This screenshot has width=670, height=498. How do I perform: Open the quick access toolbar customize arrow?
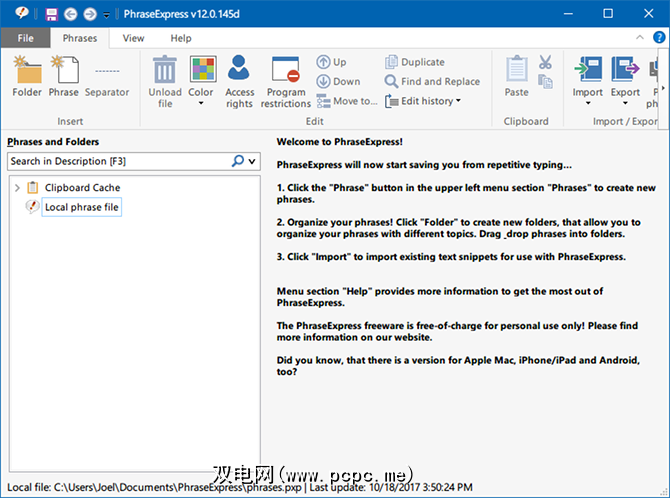[x=106, y=15]
